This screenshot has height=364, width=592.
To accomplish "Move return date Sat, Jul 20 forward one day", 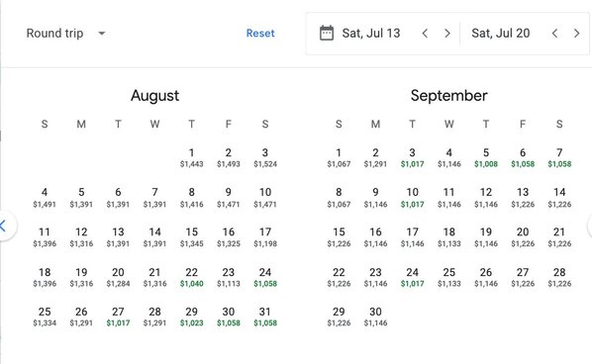I will 576,34.
